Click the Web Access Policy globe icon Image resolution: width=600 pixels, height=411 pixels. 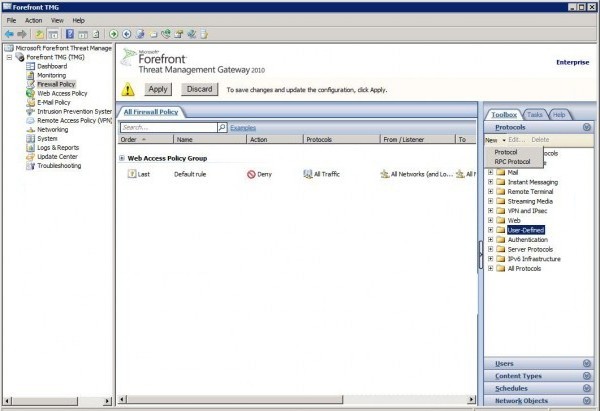pyautogui.click(x=30, y=93)
